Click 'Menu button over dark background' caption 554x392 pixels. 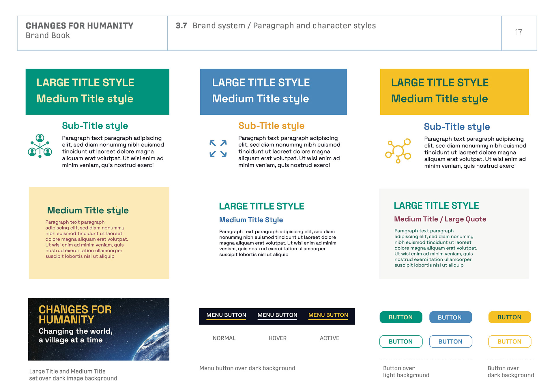[x=247, y=368]
